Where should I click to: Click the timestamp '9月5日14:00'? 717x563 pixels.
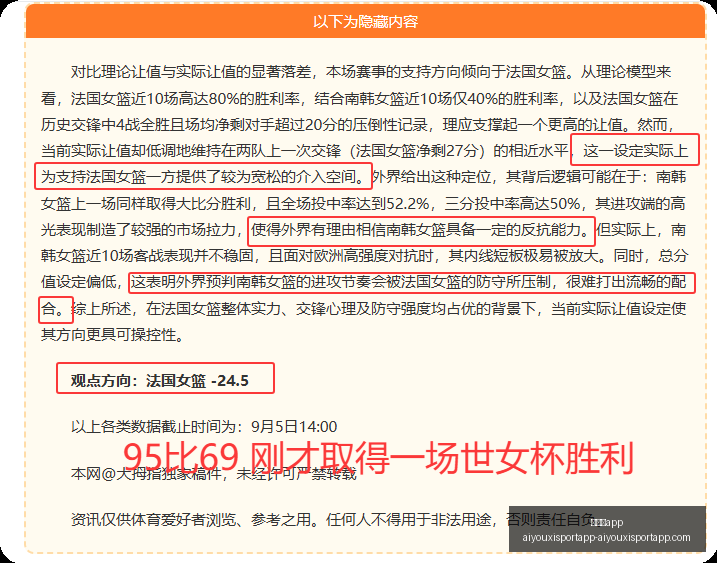pos(294,427)
